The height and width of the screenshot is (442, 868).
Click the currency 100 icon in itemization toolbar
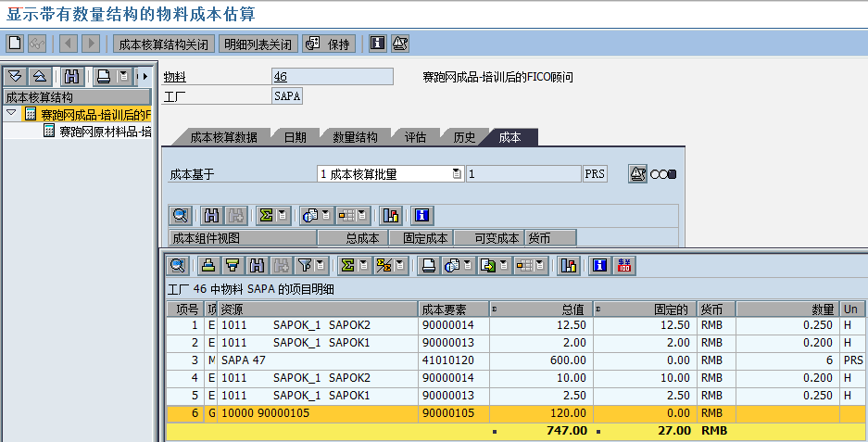[x=624, y=266]
